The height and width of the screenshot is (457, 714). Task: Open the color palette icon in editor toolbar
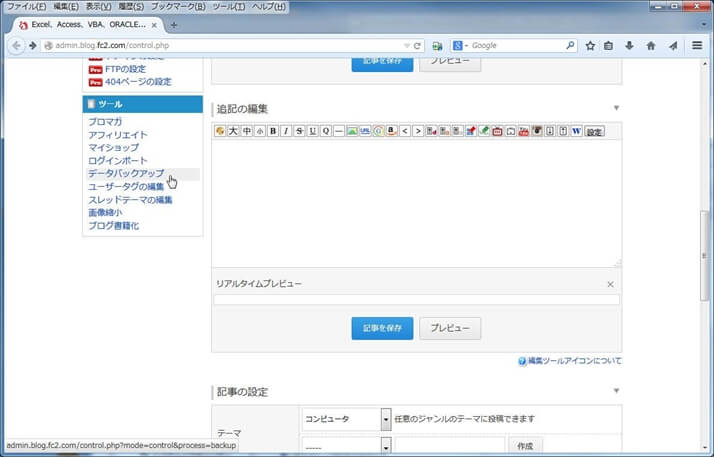pyautogui.click(x=220, y=131)
